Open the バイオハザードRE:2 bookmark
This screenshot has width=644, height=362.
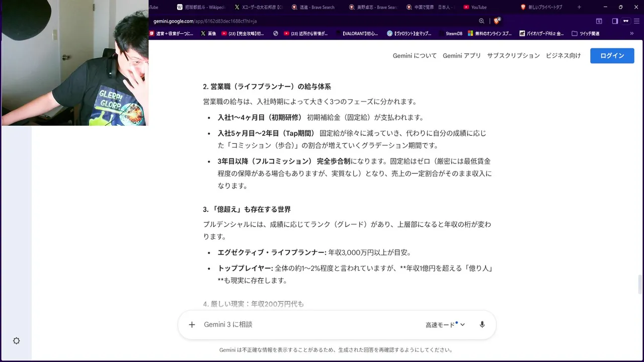coord(541,34)
